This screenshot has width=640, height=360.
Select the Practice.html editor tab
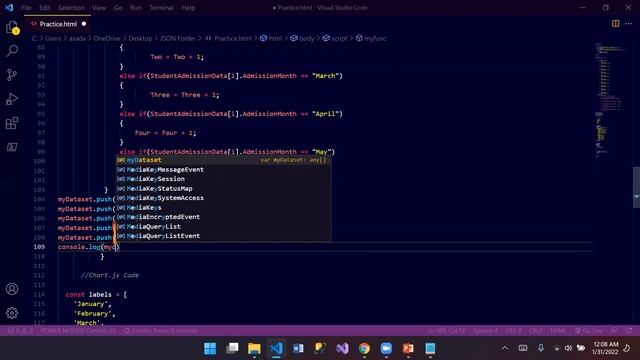coord(58,24)
